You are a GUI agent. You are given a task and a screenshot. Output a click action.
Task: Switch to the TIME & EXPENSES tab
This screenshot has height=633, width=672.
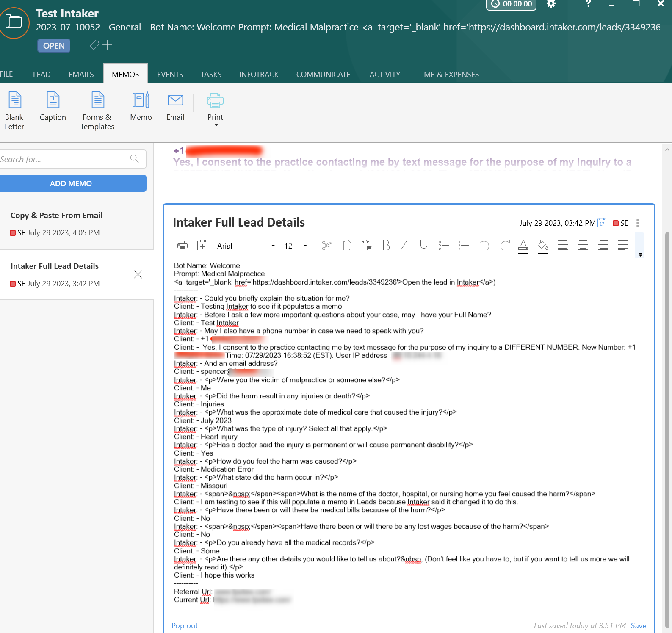448,74
